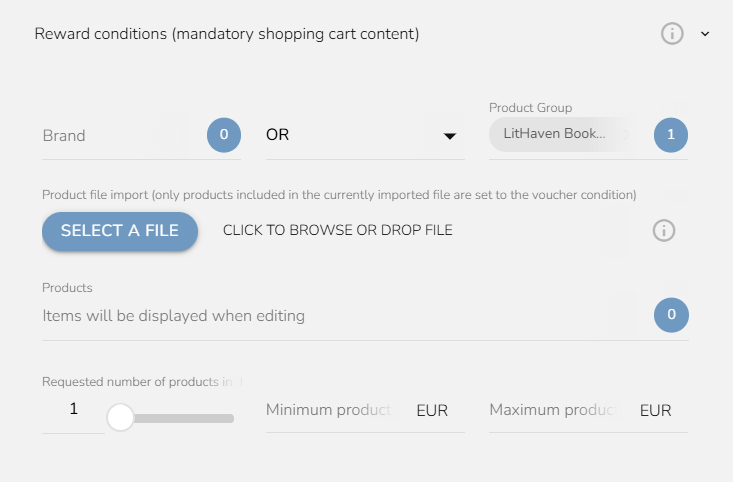The height and width of the screenshot is (482, 733).
Task: Click the Brand count badge showing 0
Action: point(223,134)
